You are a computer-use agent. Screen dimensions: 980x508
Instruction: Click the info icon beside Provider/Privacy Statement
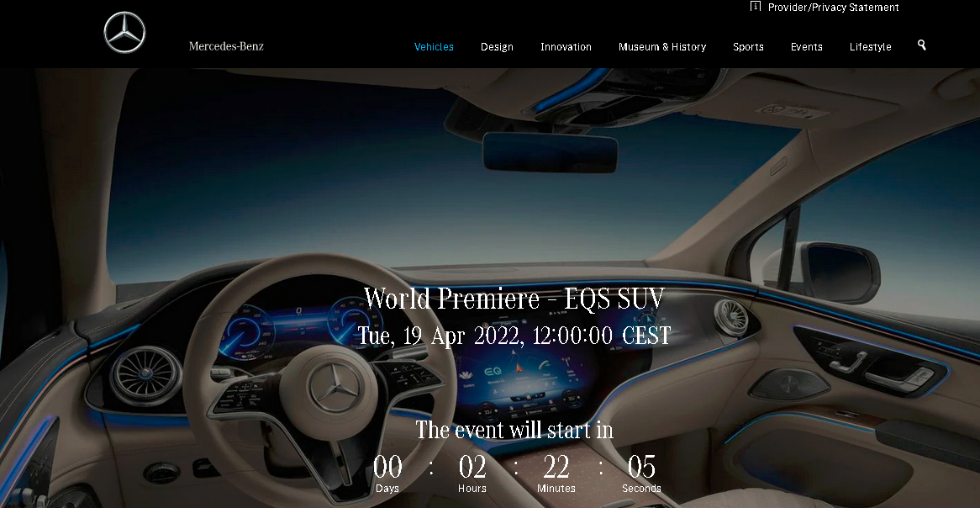point(755,7)
